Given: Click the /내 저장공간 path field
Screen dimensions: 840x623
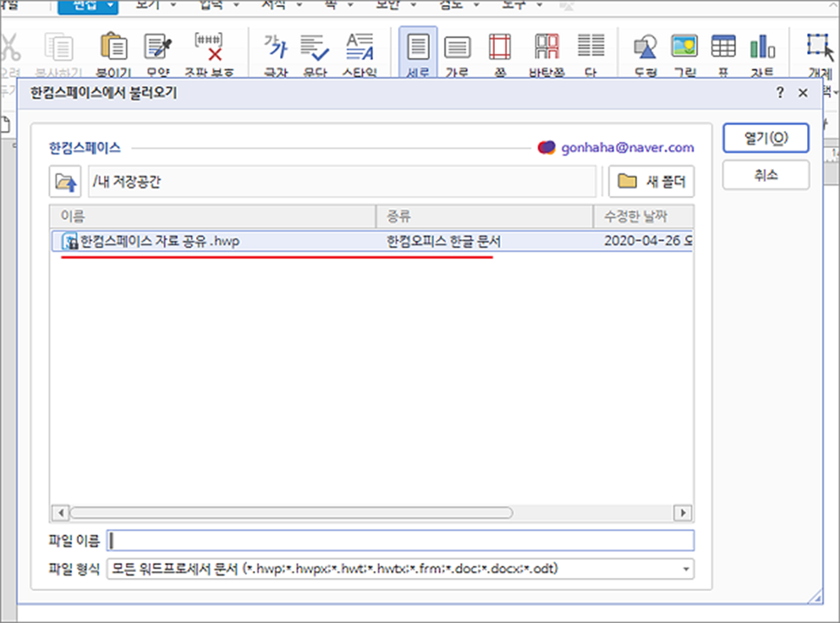Looking at the screenshot, I should click(x=342, y=182).
